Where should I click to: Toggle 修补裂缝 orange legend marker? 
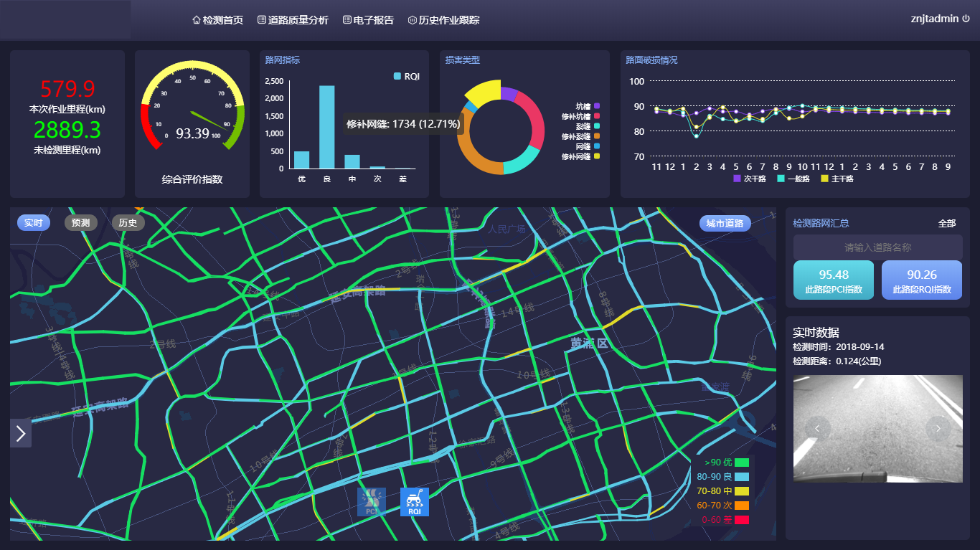[597, 136]
